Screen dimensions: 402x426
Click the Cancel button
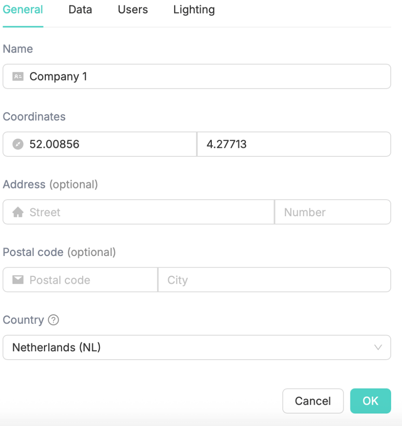click(313, 401)
